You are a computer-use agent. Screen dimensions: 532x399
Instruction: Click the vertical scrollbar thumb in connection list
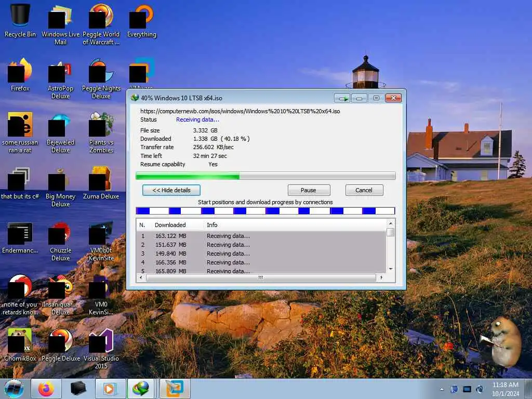[x=391, y=232]
